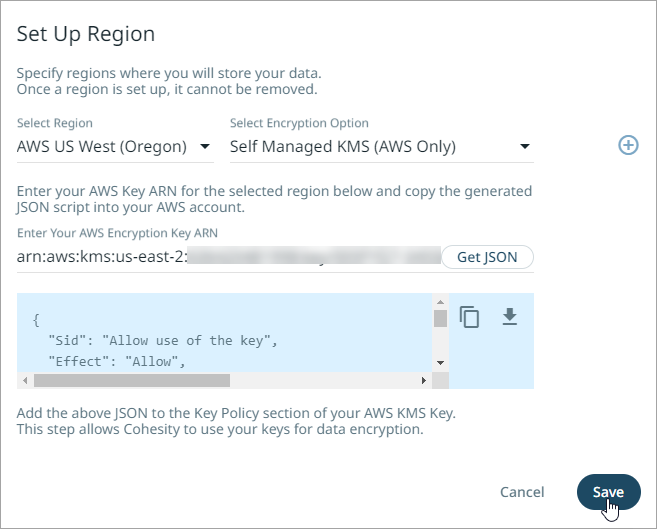Click the JSON box horizontal scrollbar thumb

[130, 380]
